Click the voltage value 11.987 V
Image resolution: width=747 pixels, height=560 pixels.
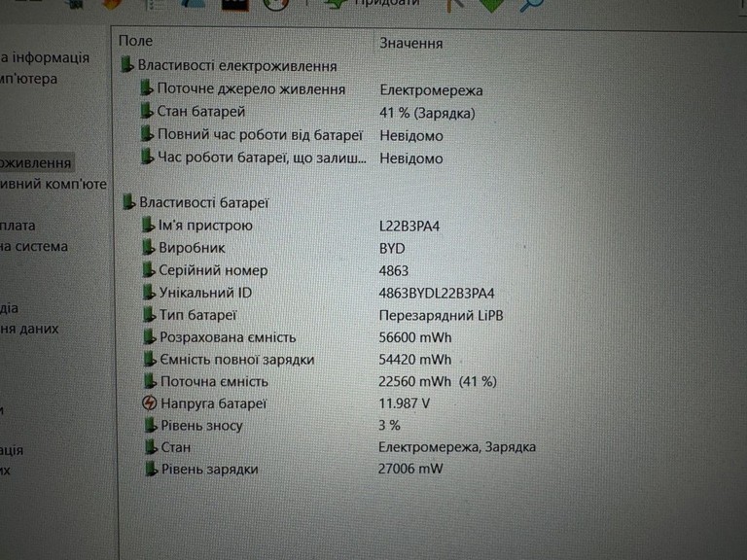coord(404,403)
